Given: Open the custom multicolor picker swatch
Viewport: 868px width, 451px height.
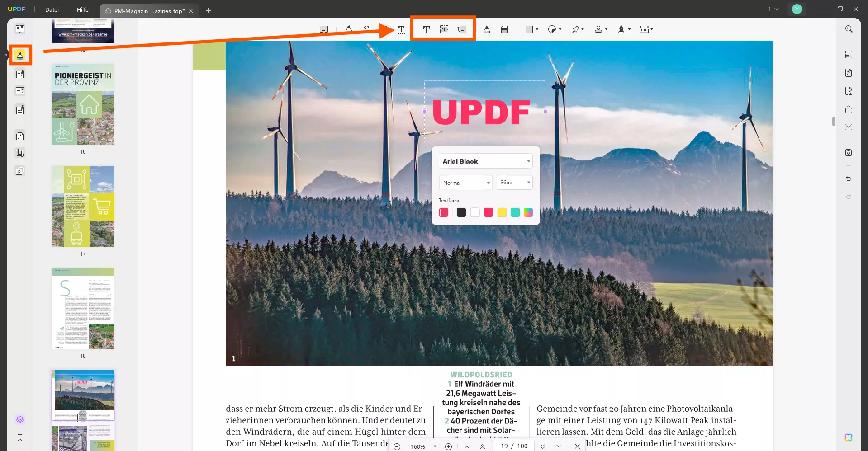Looking at the screenshot, I should point(528,212).
